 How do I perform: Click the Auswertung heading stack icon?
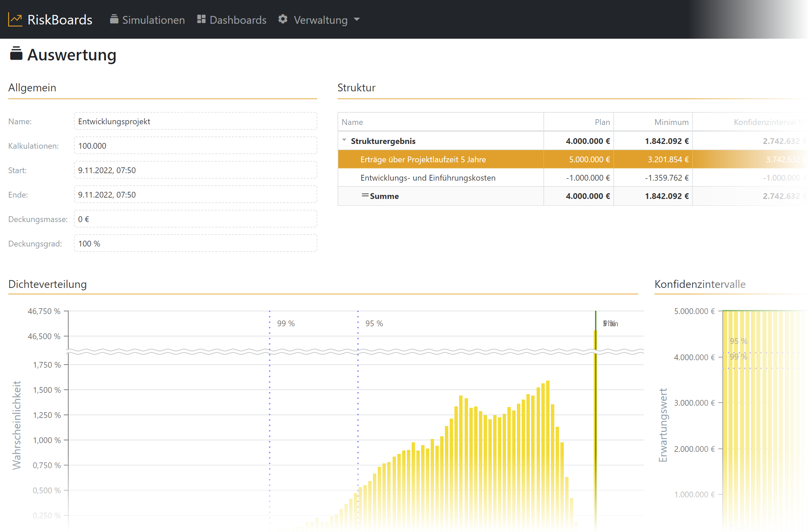click(16, 54)
